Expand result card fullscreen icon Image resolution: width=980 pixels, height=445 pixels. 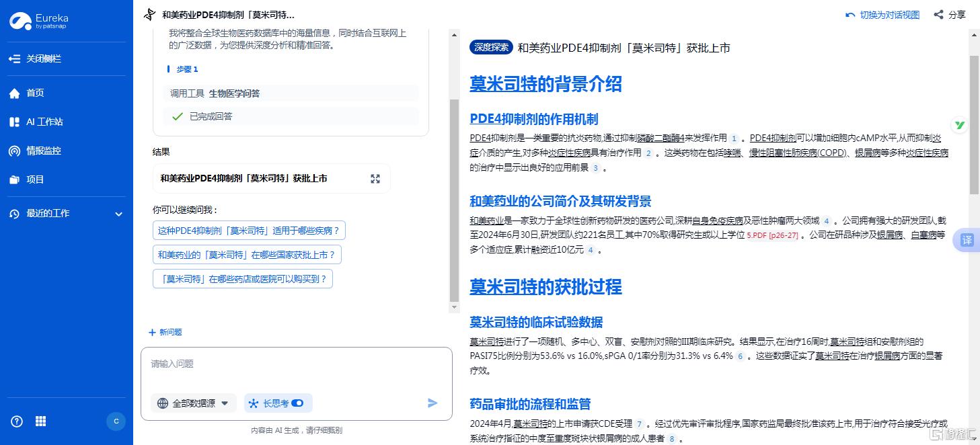click(375, 179)
